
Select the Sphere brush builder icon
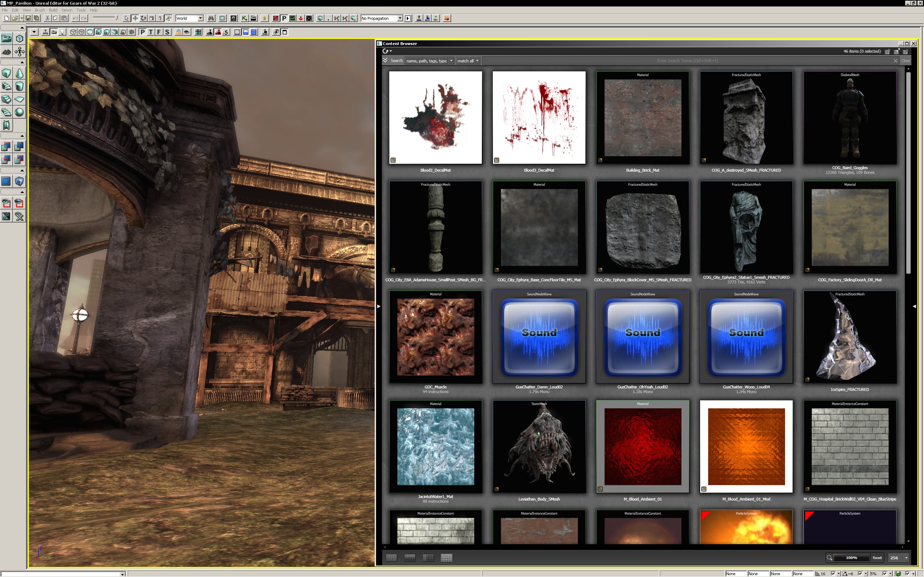19,112
